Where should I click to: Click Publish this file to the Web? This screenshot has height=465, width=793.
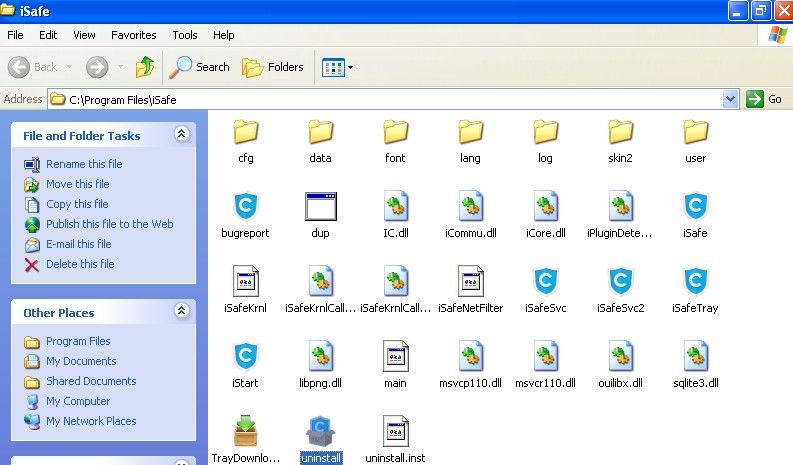pos(99,224)
